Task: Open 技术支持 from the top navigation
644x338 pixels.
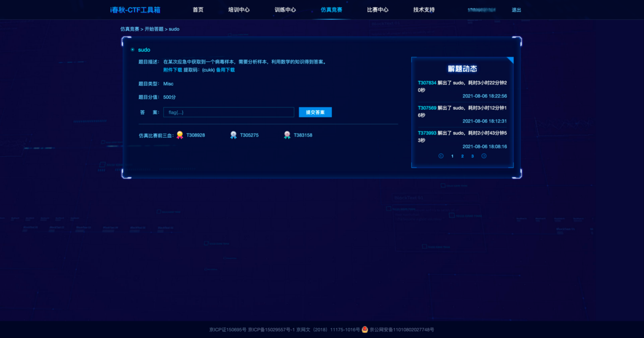Action: click(424, 10)
